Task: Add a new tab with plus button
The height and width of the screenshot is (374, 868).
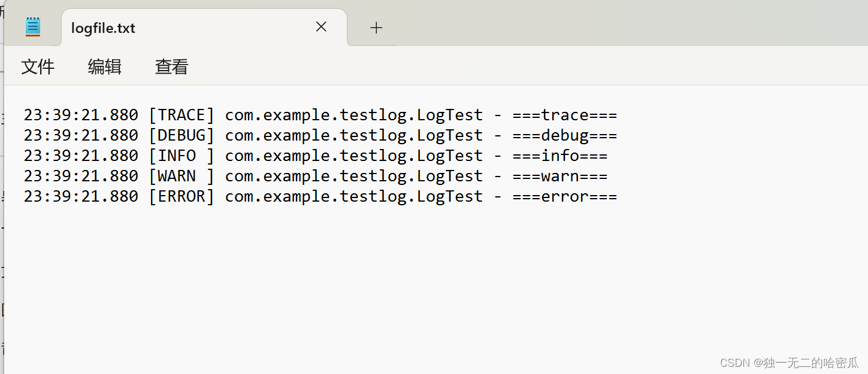Action: (376, 28)
